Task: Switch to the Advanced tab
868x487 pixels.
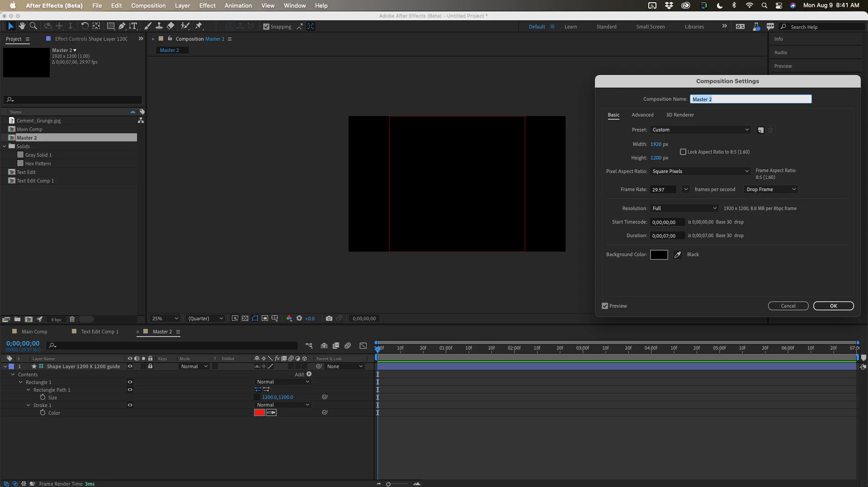Action: pyautogui.click(x=642, y=115)
